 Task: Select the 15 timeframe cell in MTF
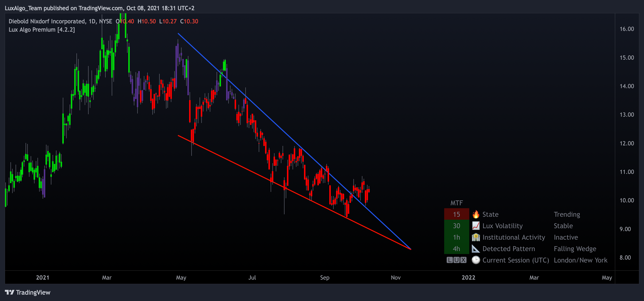(x=457, y=215)
